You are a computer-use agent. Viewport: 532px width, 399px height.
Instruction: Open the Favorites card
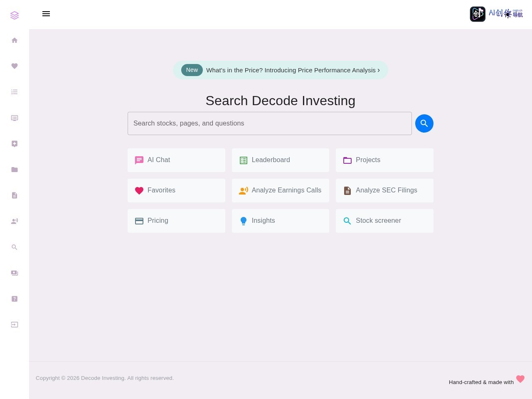click(x=176, y=190)
